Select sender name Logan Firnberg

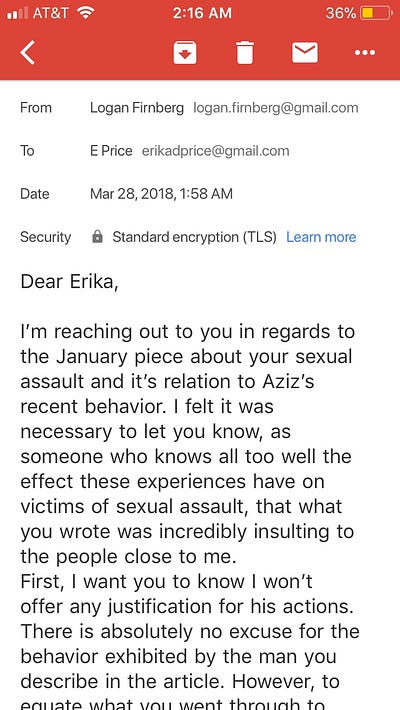coord(137,108)
